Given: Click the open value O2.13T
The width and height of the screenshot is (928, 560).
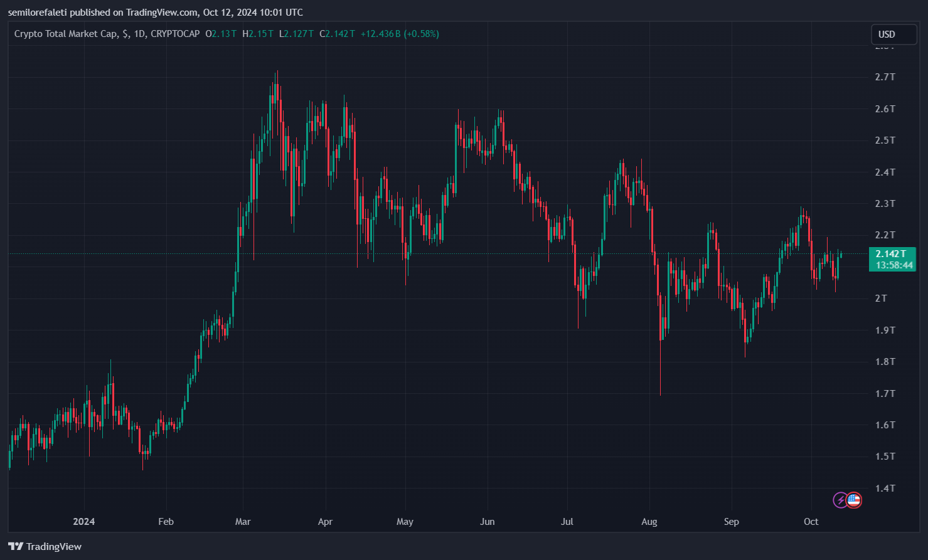Looking at the screenshot, I should pos(221,34).
